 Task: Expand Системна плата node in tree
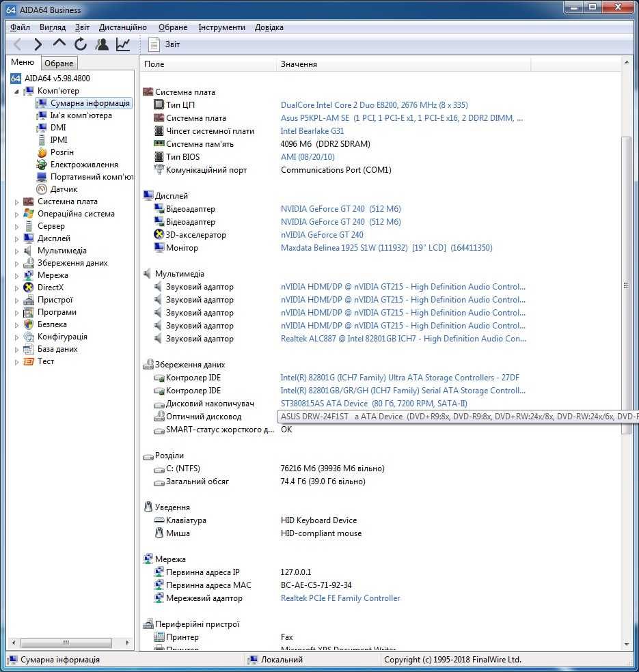pyautogui.click(x=16, y=202)
